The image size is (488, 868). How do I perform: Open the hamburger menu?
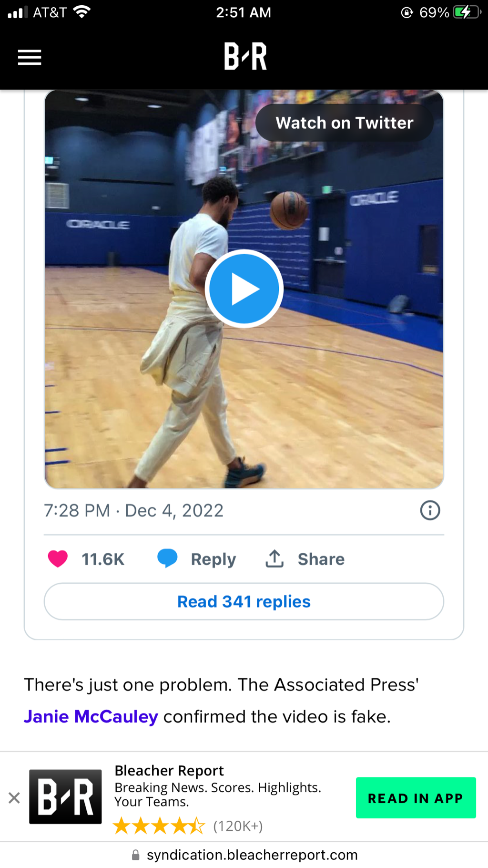(30, 57)
